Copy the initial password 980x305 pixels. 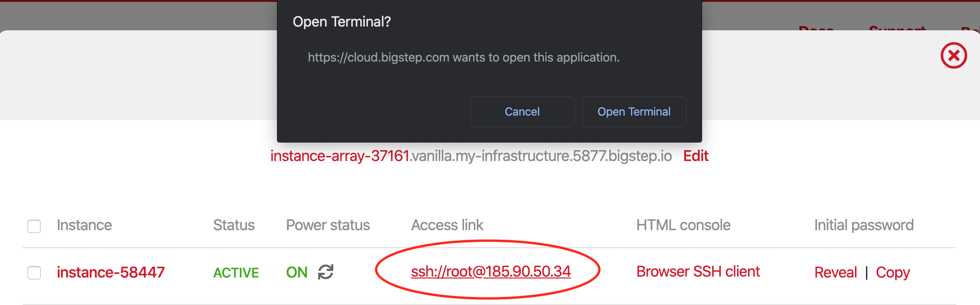[892, 272]
